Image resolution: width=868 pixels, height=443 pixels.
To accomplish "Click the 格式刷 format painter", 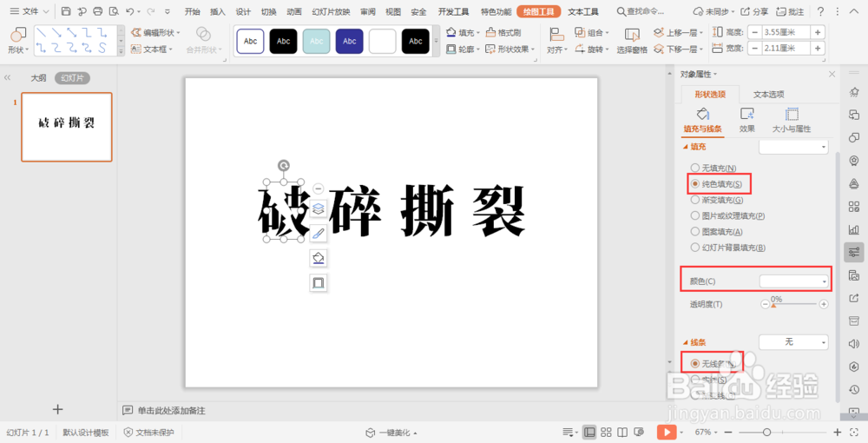I will click(x=503, y=33).
